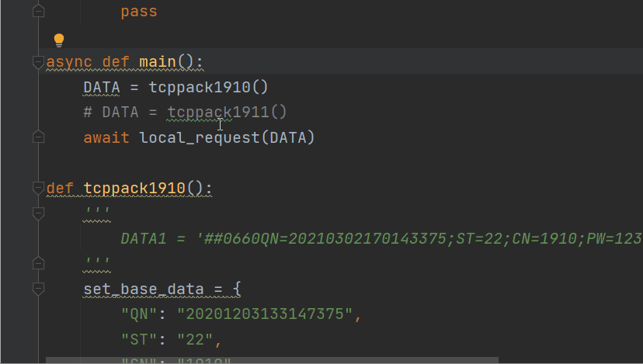Click the "20201203133147375" string value

click(265, 314)
